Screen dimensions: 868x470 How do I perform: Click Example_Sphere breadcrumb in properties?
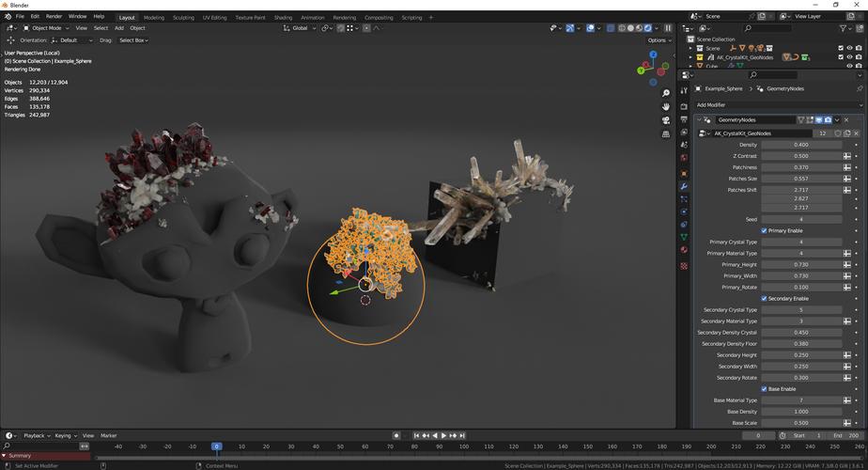[723, 88]
